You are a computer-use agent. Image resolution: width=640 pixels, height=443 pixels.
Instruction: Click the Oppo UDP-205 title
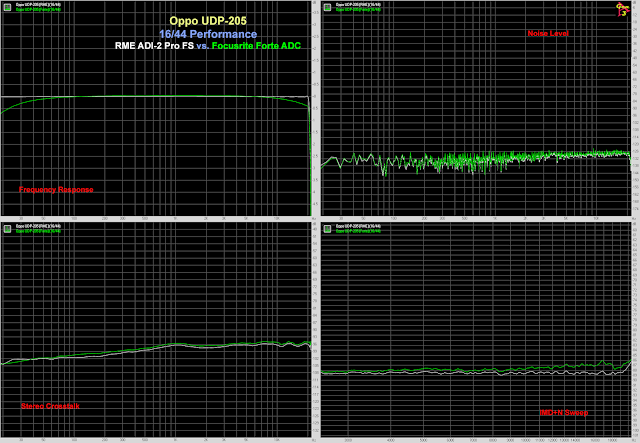pyautogui.click(x=208, y=21)
